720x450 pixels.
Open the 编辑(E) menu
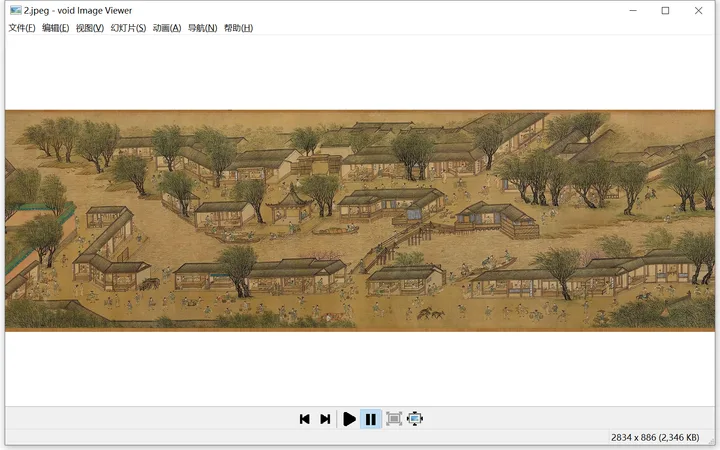coord(56,28)
